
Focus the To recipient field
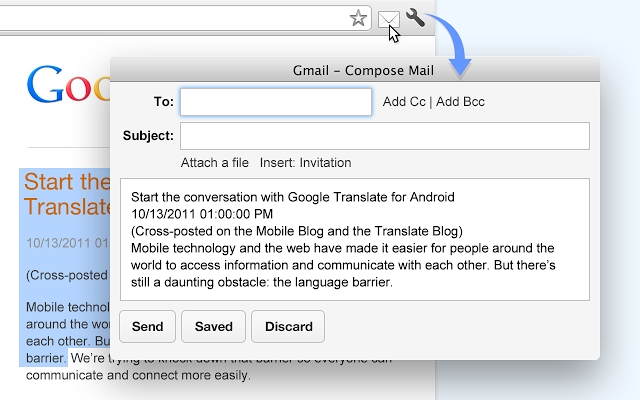pos(276,102)
